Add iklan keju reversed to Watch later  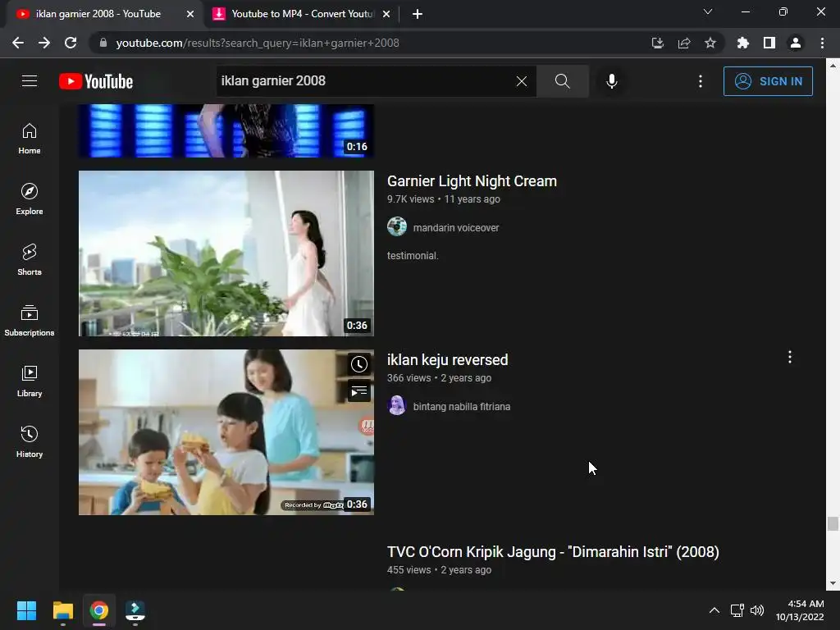[359, 364]
